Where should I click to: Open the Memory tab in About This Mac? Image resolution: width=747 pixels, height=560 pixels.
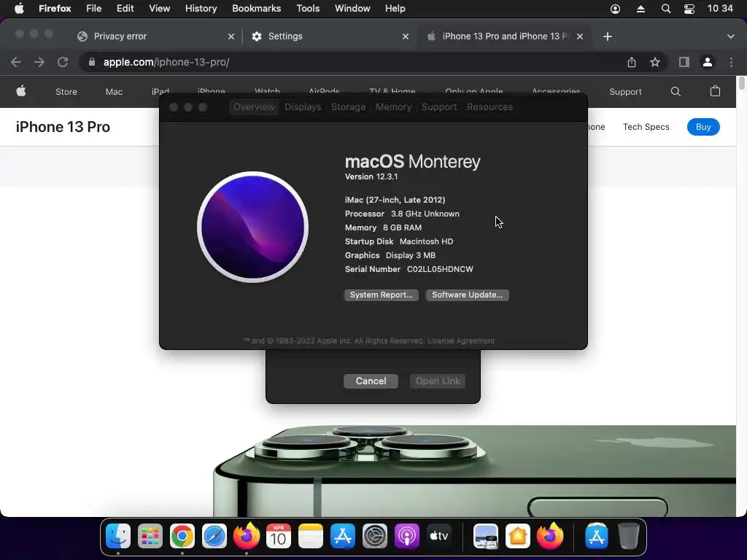click(x=393, y=106)
